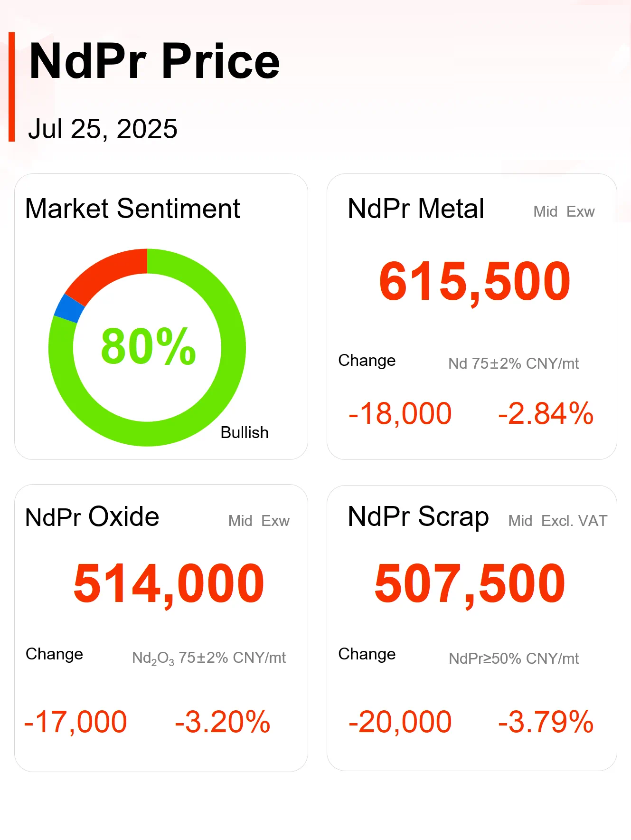631x840 pixels.
Task: Click the NdPr Price page title
Action: [154, 62]
